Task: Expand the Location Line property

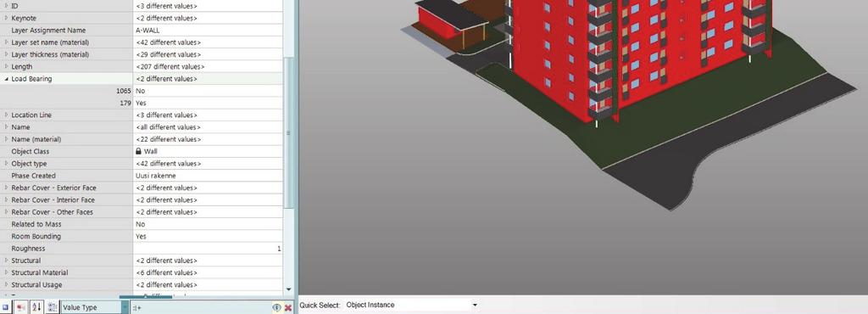Action: 7,115
